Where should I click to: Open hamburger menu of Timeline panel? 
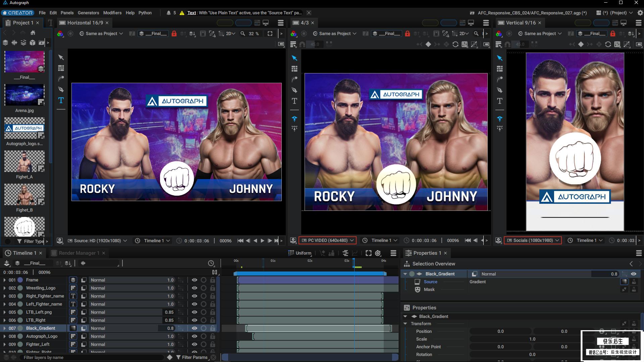(x=393, y=253)
